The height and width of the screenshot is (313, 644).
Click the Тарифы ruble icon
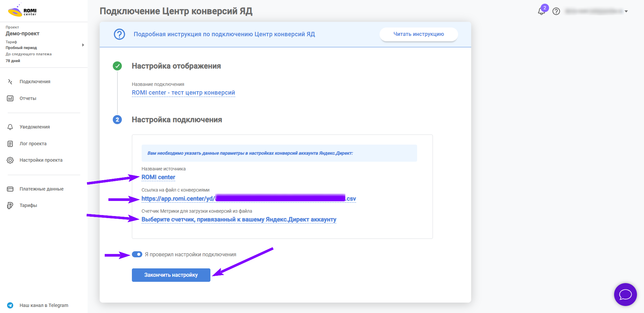[10, 205]
